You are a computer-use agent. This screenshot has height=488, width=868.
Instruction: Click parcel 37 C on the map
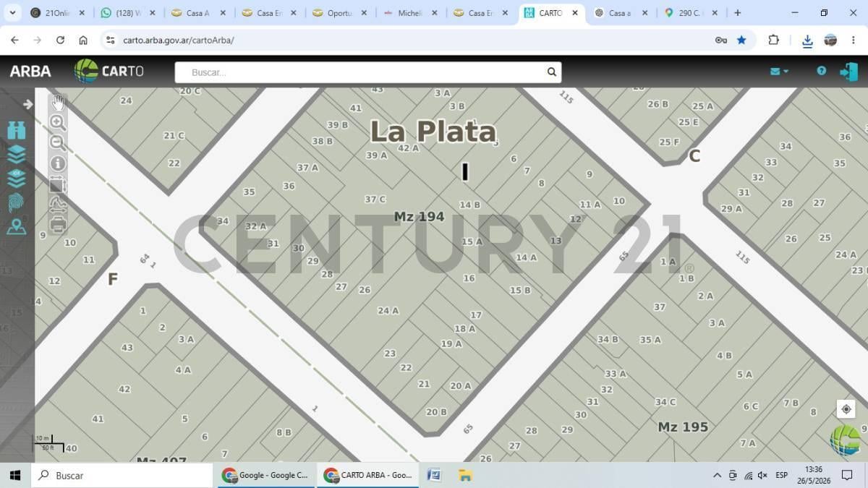pyautogui.click(x=375, y=200)
